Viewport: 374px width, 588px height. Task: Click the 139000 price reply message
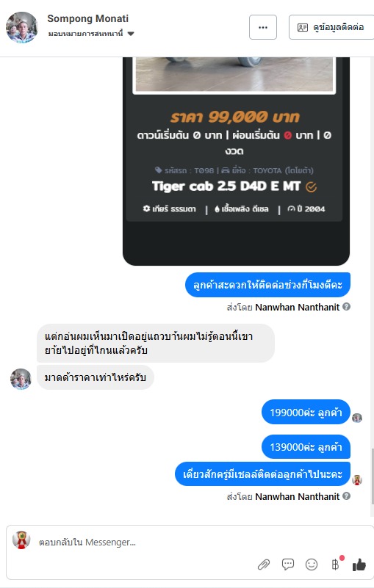coord(306,446)
